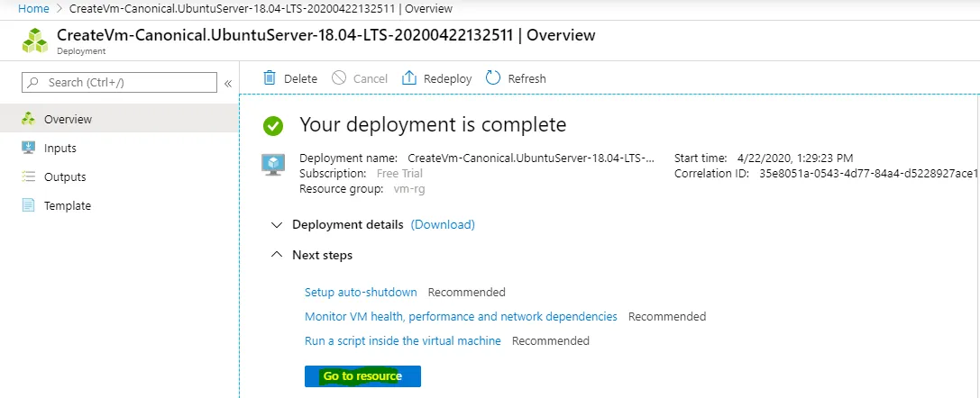Viewport: 980px width, 398px height.
Task: Click the Inputs monitor icon in sidebar
Action: click(x=28, y=148)
